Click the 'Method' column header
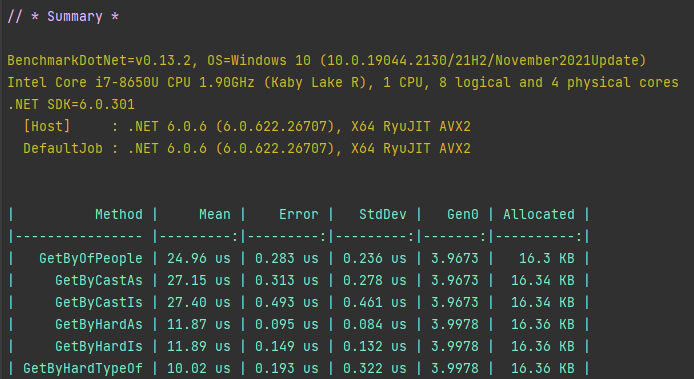694x379 pixels. pyautogui.click(x=119, y=214)
